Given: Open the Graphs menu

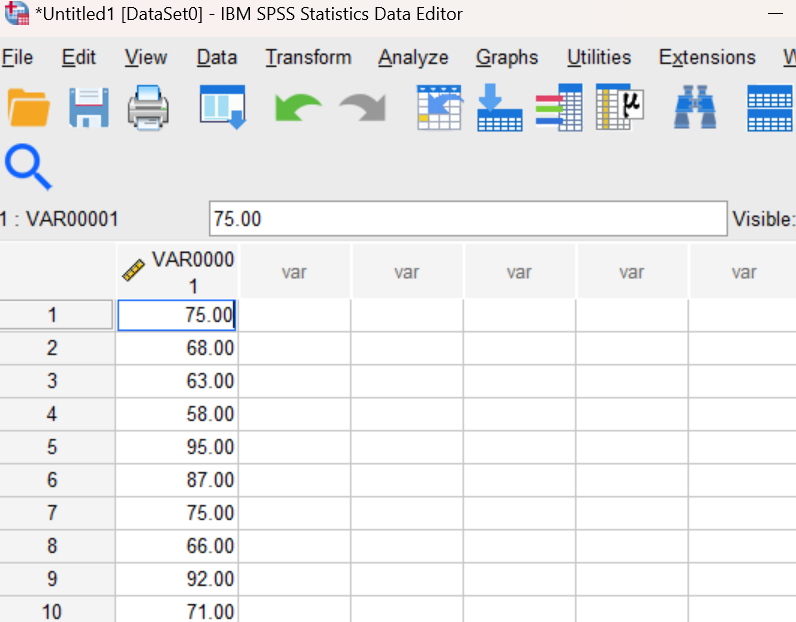Looking at the screenshot, I should point(507,57).
